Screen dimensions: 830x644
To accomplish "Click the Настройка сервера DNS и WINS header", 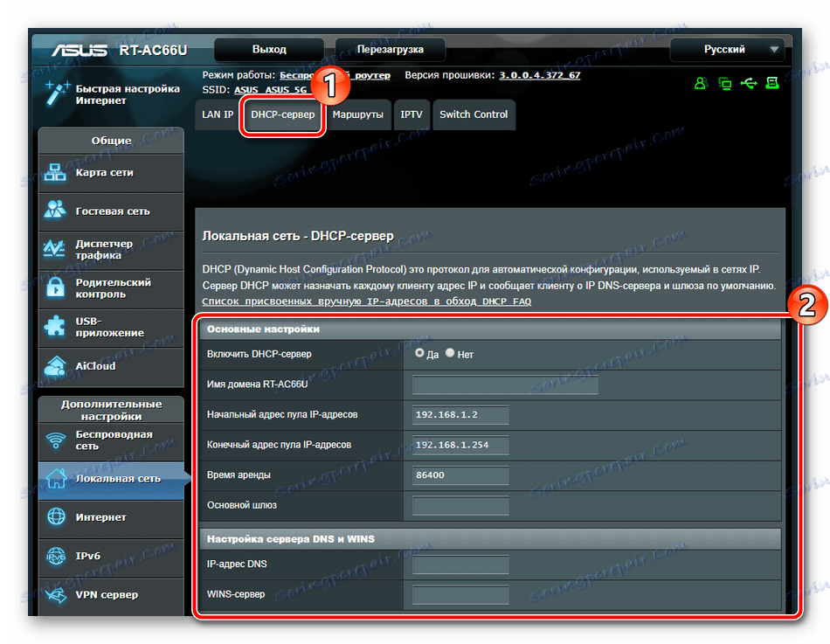I will click(x=490, y=538).
